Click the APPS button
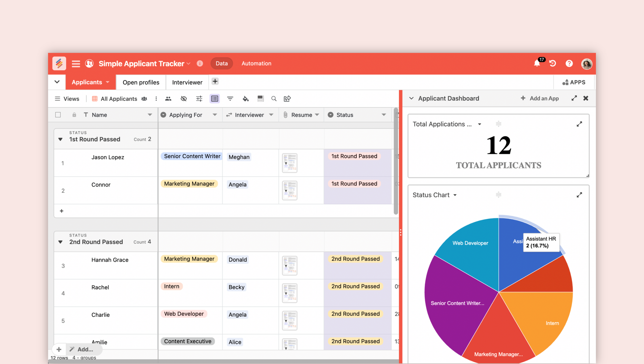Screen dimensions: 644x364 (x=574, y=82)
